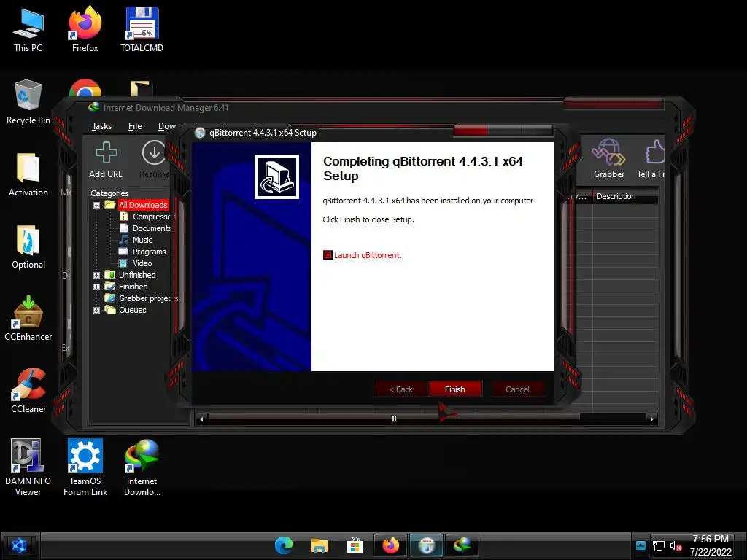
Task: Open the File menu in IDM
Action: pos(135,126)
